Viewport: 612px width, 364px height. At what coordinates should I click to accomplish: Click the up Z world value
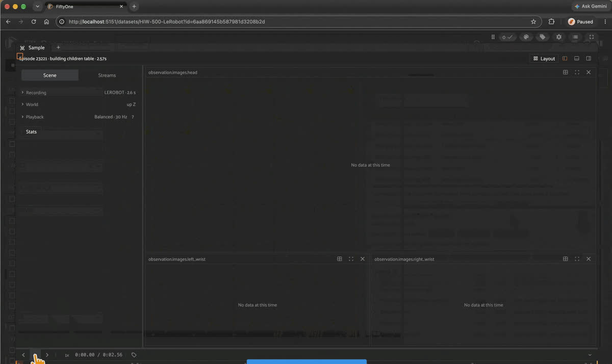[131, 105]
